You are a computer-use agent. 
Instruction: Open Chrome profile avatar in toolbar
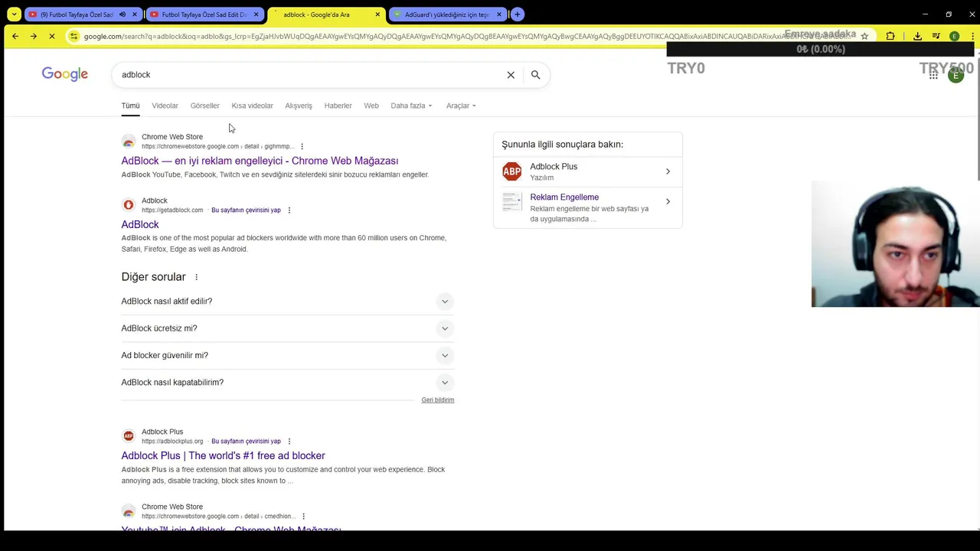pyautogui.click(x=954, y=36)
